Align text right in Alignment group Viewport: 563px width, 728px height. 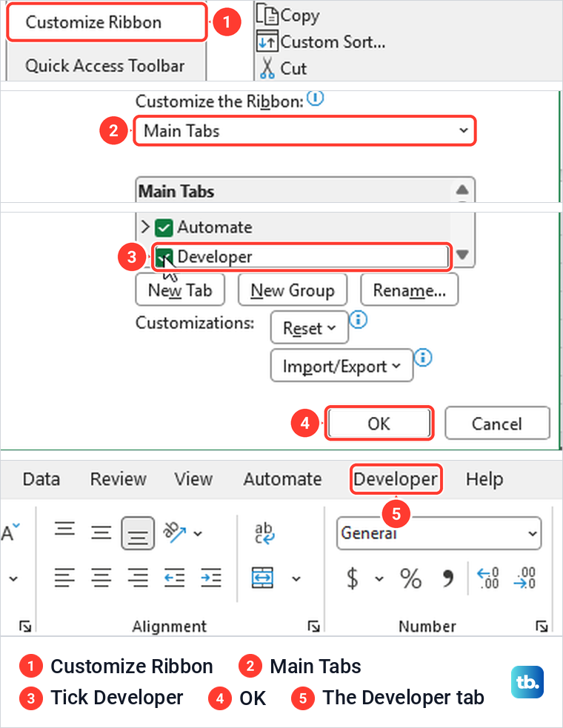[138, 578]
